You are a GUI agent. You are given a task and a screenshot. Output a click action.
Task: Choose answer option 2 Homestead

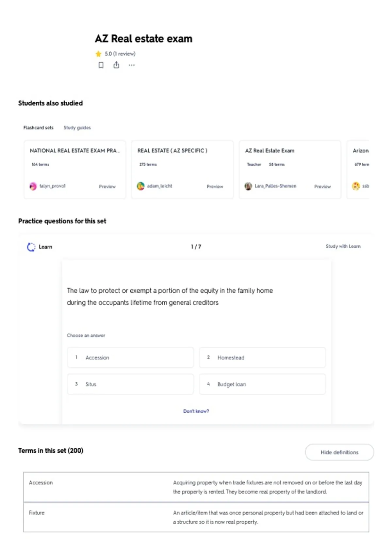pyautogui.click(x=263, y=357)
